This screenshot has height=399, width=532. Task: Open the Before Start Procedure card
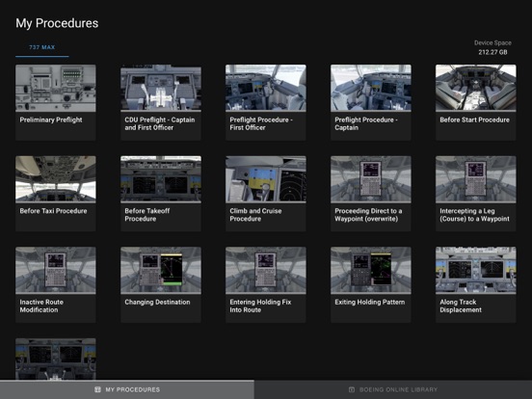coord(476,102)
